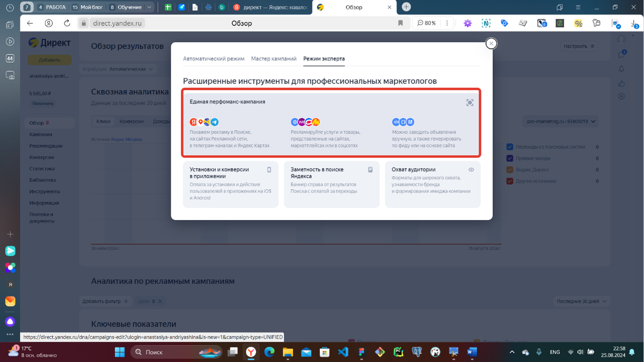Viewport: 644px width, 362px height.
Task: Open the yellow percent extension
Action: click(x=578, y=23)
